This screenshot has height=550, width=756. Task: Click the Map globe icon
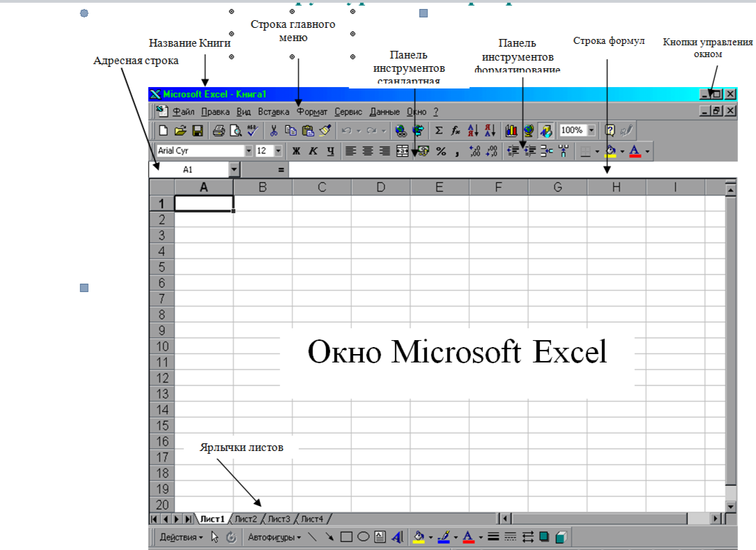pyautogui.click(x=528, y=130)
